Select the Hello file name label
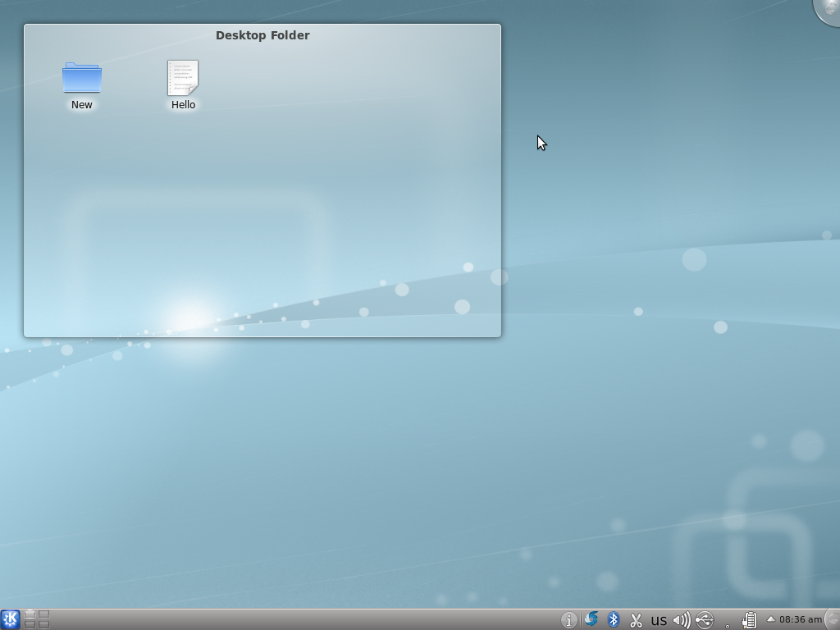840x630 pixels. [x=182, y=105]
